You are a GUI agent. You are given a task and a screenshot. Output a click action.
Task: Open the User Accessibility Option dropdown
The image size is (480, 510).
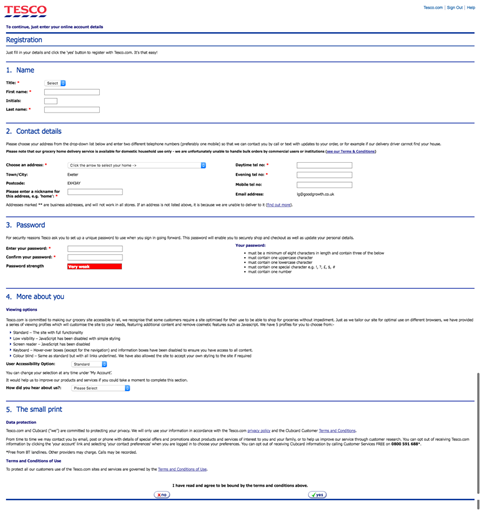(x=89, y=364)
